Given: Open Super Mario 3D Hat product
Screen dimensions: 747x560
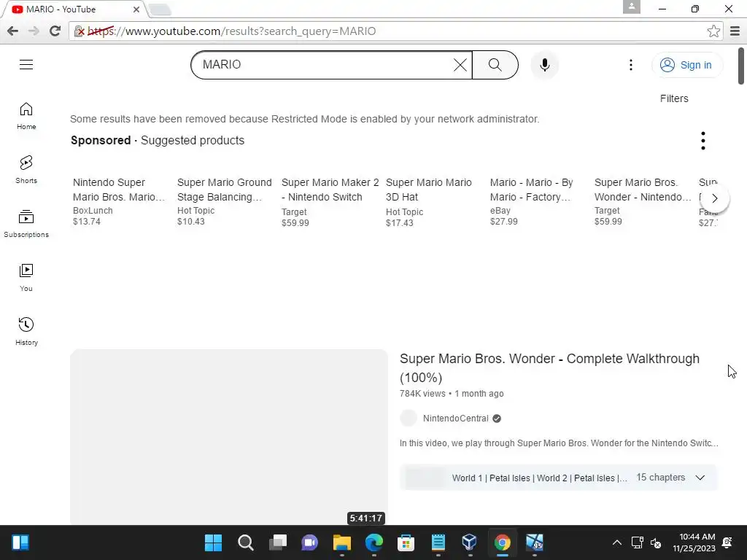Looking at the screenshot, I should point(429,203).
